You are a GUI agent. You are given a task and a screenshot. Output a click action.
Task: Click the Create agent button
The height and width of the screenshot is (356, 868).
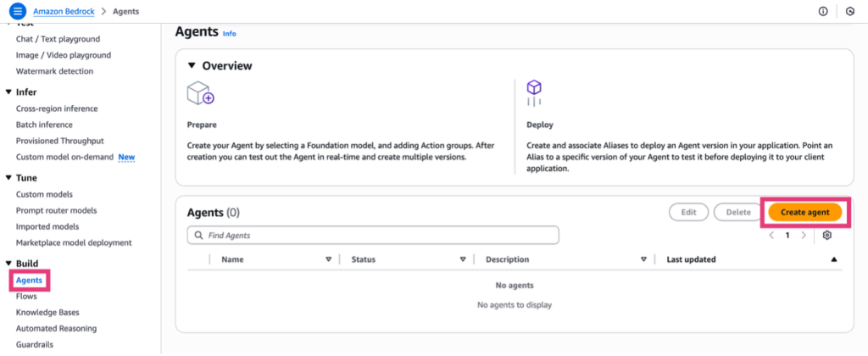[804, 212]
